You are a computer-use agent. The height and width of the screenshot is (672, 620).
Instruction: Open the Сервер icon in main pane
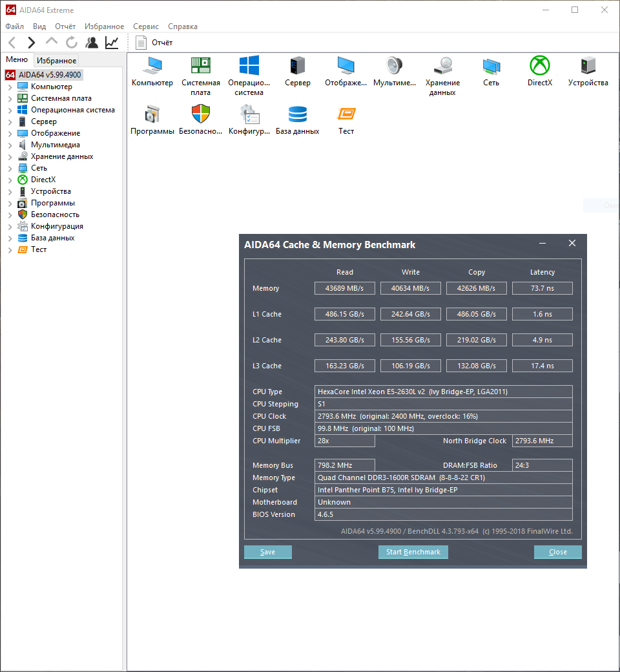tap(297, 71)
